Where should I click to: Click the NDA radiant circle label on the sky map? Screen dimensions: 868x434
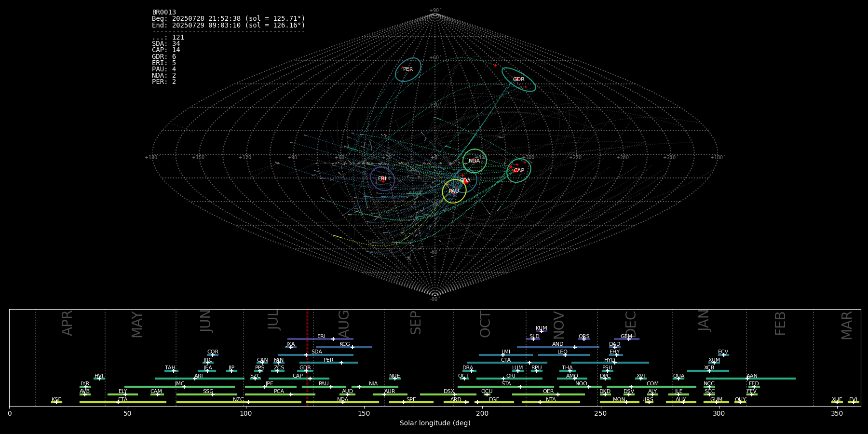(475, 161)
